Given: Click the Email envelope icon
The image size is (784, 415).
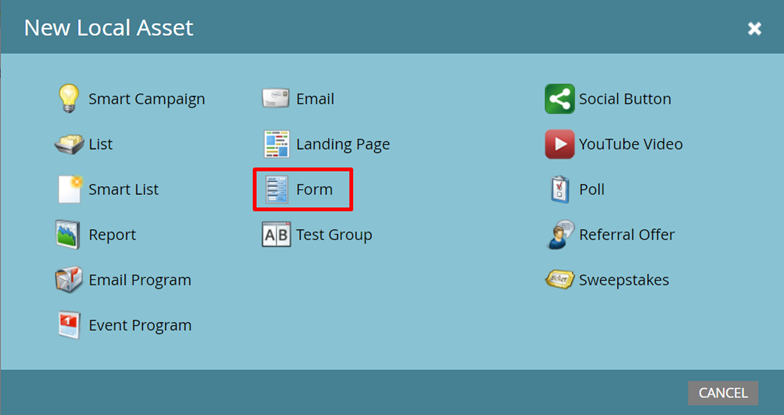Looking at the screenshot, I should [x=276, y=98].
